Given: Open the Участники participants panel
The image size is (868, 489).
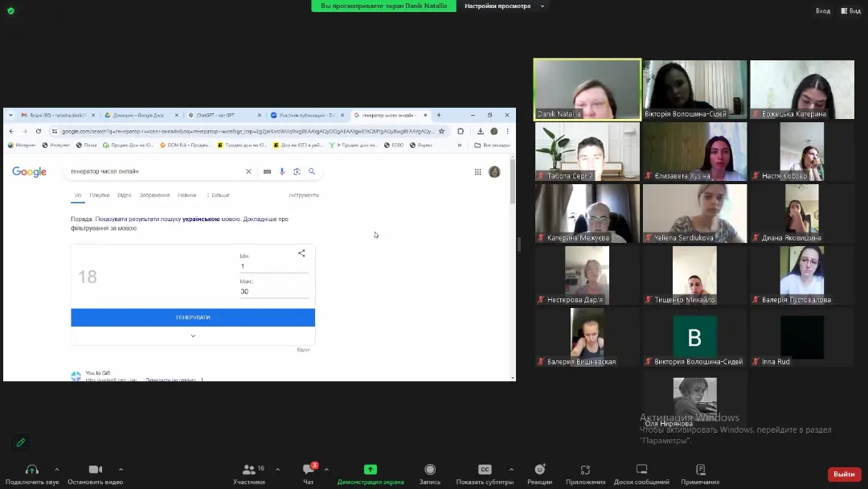Looking at the screenshot, I should (x=249, y=470).
